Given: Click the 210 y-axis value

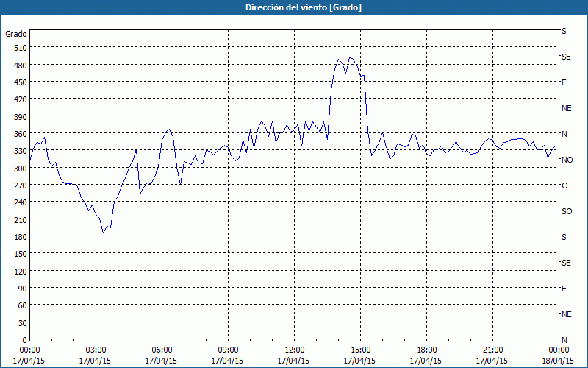Looking at the screenshot, I should [x=21, y=219].
